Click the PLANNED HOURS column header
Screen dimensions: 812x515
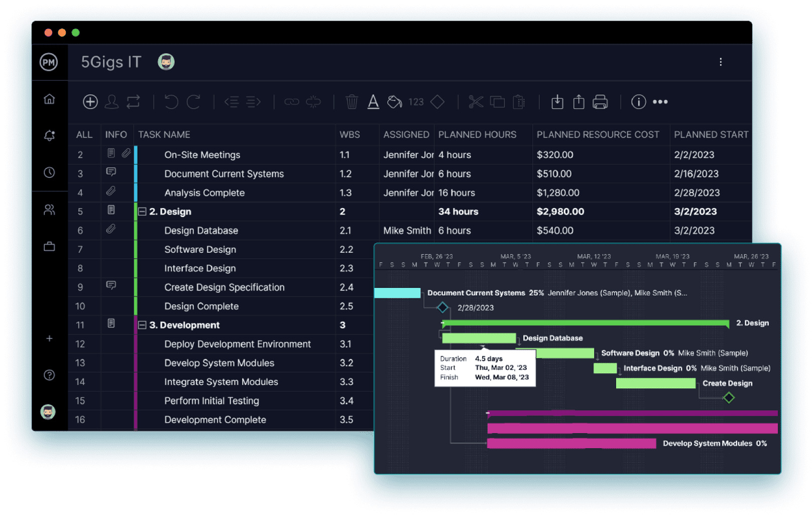[477, 135]
